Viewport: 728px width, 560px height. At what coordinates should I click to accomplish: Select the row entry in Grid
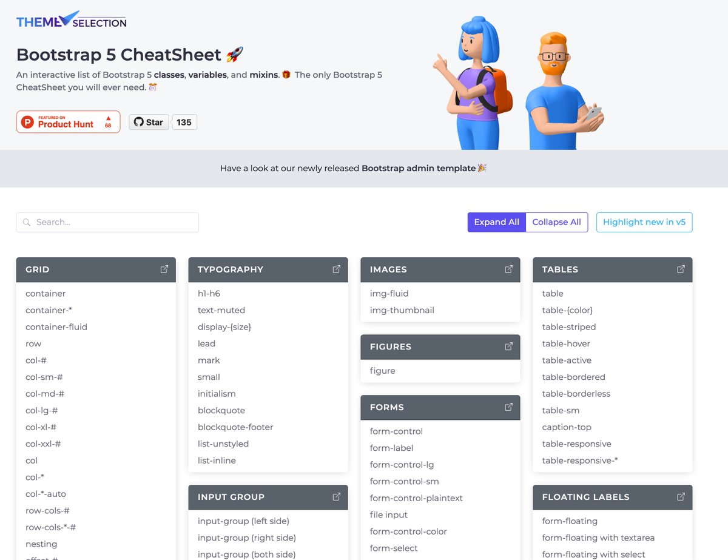33,343
